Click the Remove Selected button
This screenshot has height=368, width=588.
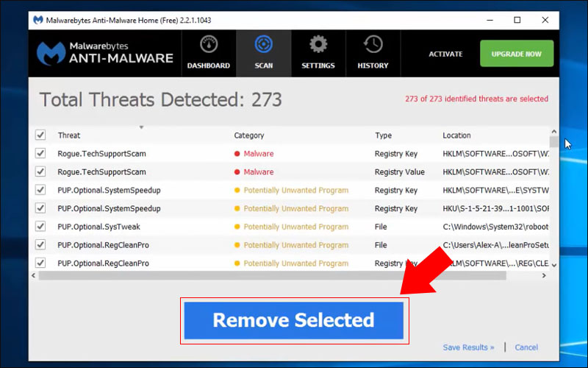(x=293, y=320)
